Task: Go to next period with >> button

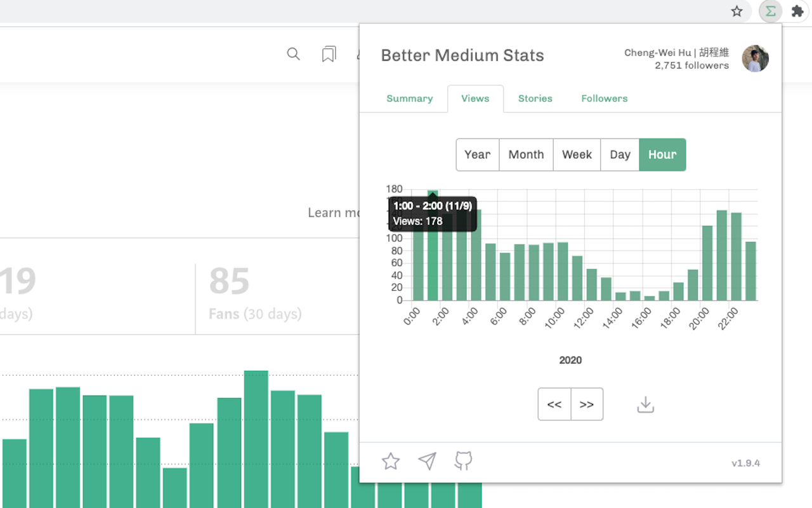Action: click(x=587, y=404)
